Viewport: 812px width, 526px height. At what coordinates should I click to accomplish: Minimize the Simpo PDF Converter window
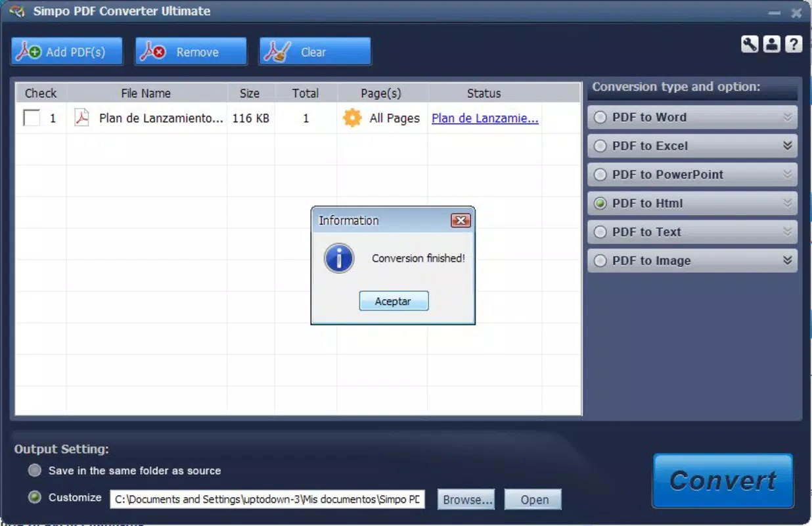coord(775,12)
